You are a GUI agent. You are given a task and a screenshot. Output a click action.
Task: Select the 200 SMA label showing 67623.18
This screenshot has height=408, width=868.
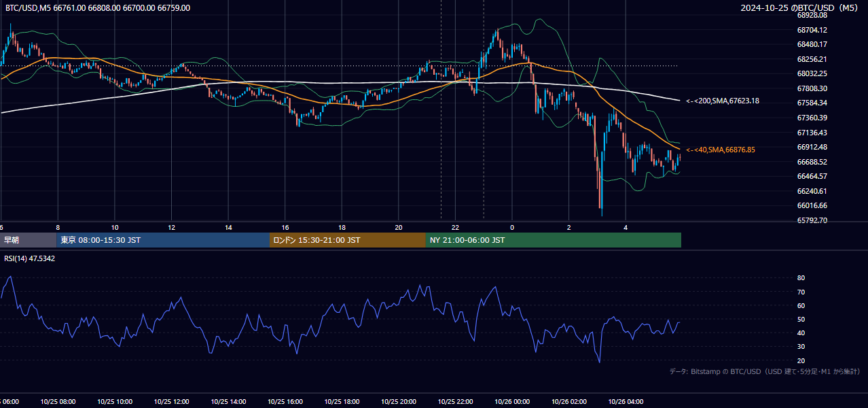(723, 101)
